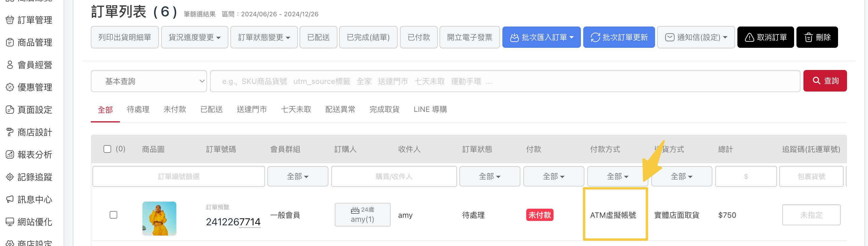Click the 會員經營 person icon
The width and height of the screenshot is (868, 246).
(10, 65)
